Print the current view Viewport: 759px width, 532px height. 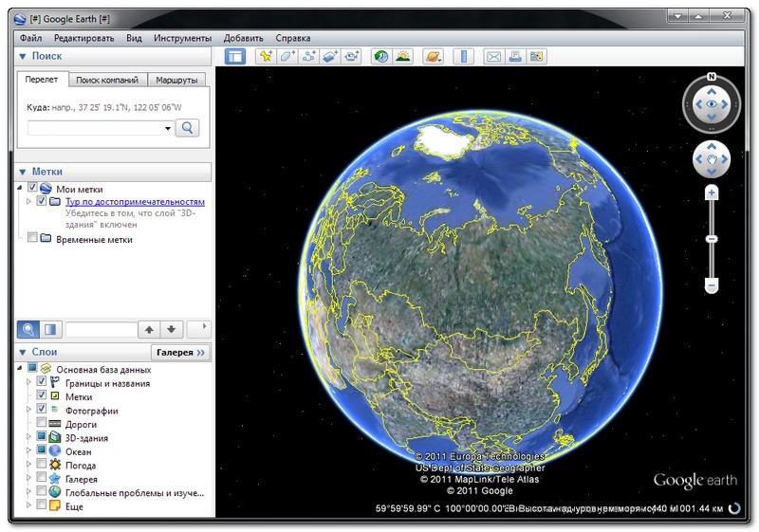[515, 57]
